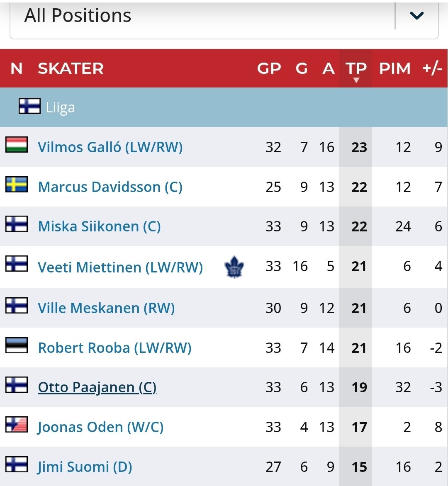Click the Hungarian flag beside Vilmos Galló

[17, 145]
